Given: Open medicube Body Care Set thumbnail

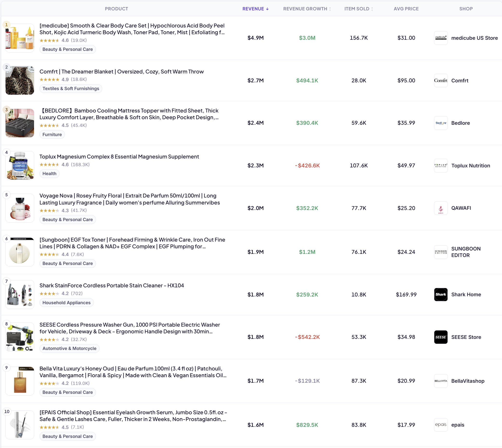Looking at the screenshot, I should click(x=20, y=38).
